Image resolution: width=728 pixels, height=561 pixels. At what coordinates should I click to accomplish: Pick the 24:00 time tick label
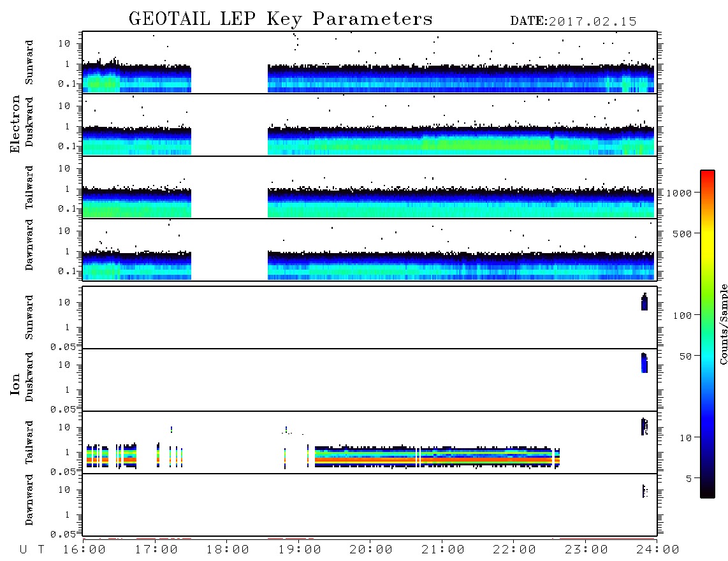(658, 550)
